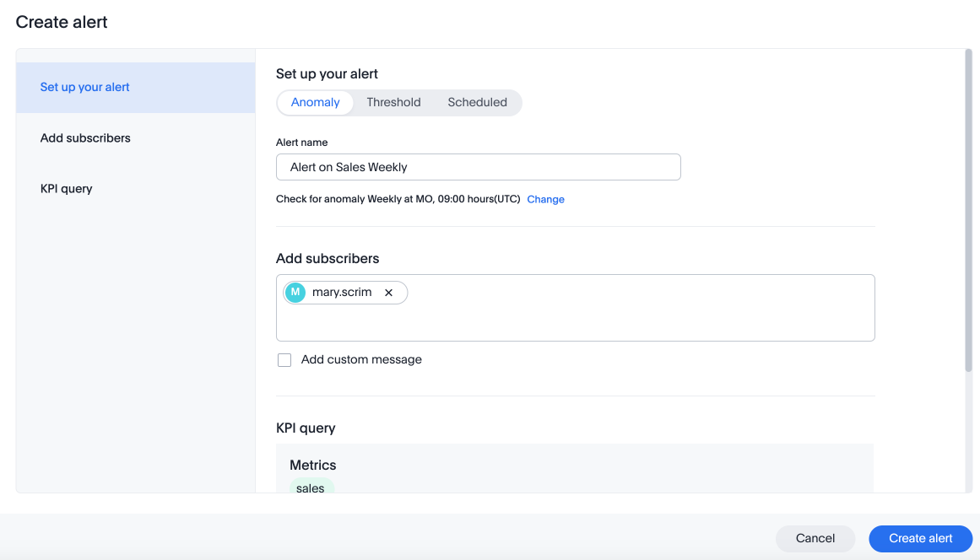Select the Anomaly alert type
The width and height of the screenshot is (980, 560).
[x=315, y=103]
